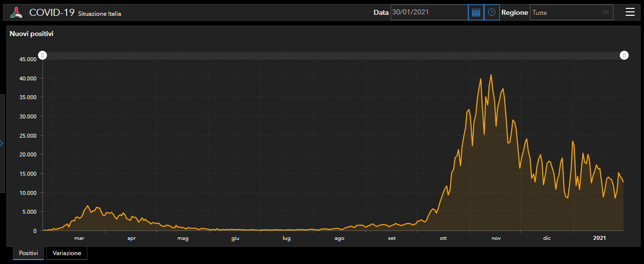This screenshot has height=264, width=644.
Task: Click the 2021 label on the time axis
Action: [599, 238]
